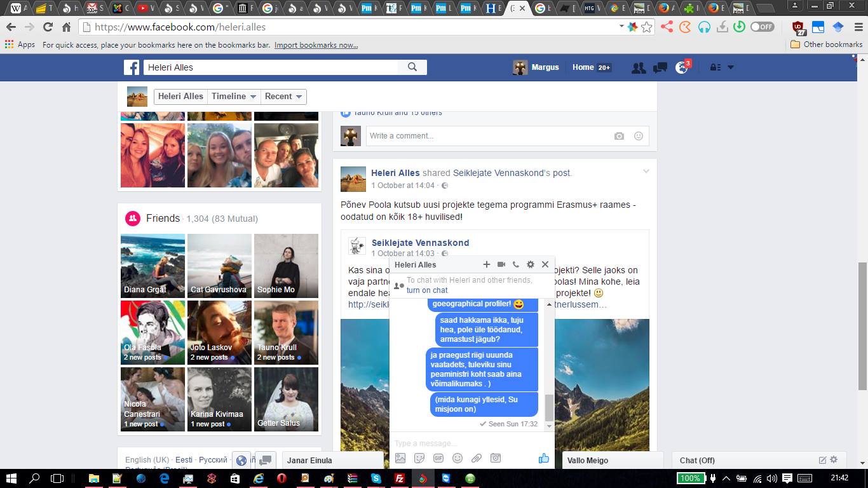Open the Friends section heading
Viewport: 868px width, 488px height.
[x=163, y=218]
